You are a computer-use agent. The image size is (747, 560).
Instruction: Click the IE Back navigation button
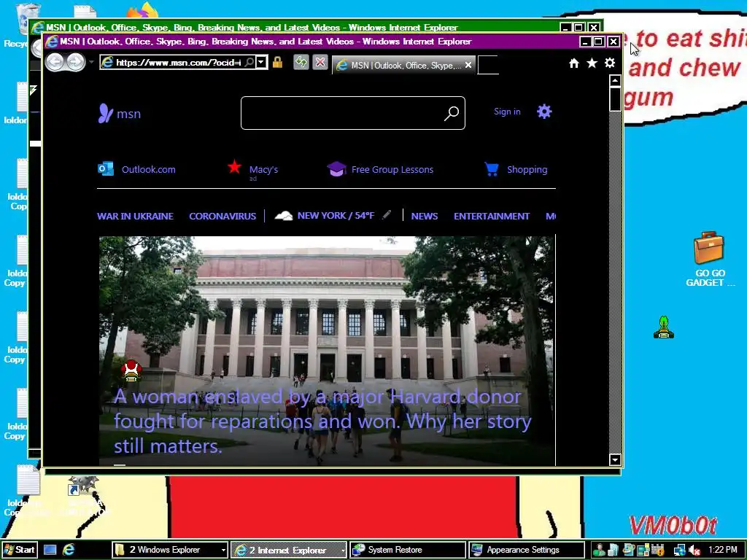point(55,62)
